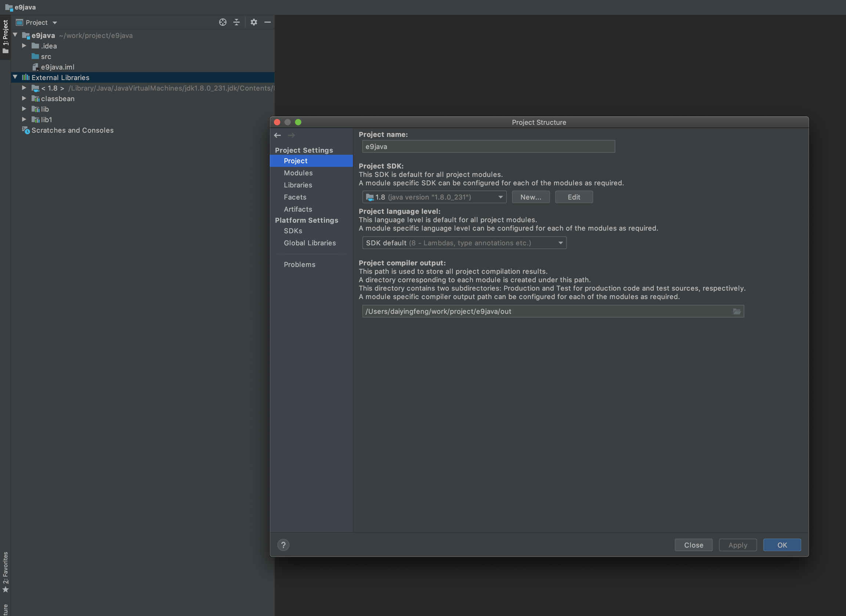Open the Favorites side tab
This screenshot has height=616, width=846.
pyautogui.click(x=5, y=572)
